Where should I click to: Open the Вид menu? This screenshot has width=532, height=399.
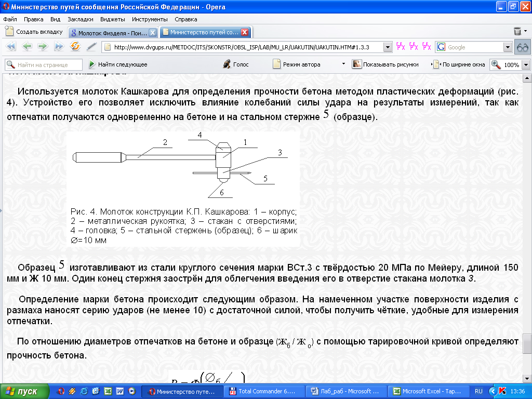(55, 19)
